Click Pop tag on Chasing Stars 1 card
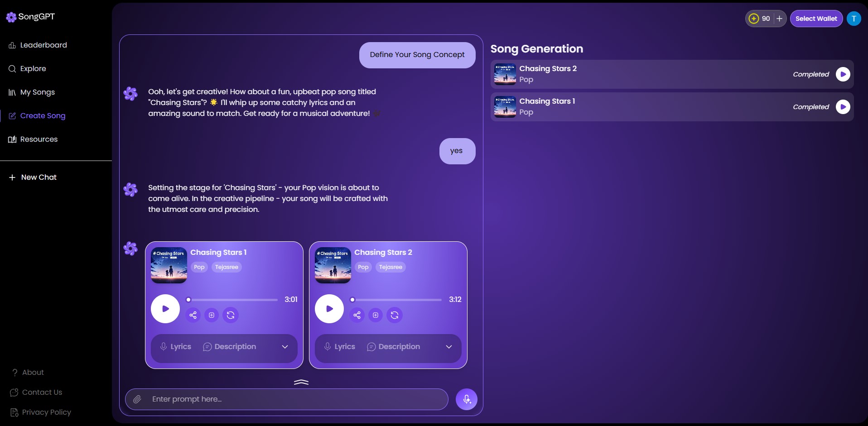Image resolution: width=868 pixels, height=426 pixels. coord(199,267)
